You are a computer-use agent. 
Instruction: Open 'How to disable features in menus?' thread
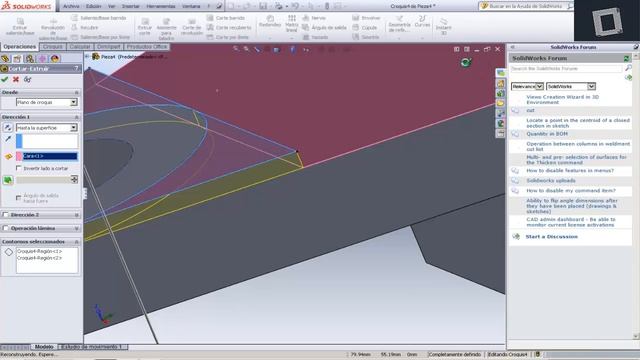[x=570, y=171]
